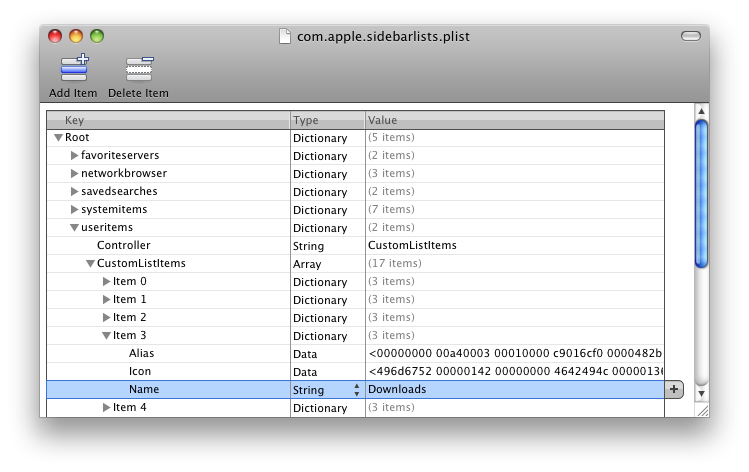Close the window with red button
749x472 pixels.
point(55,36)
